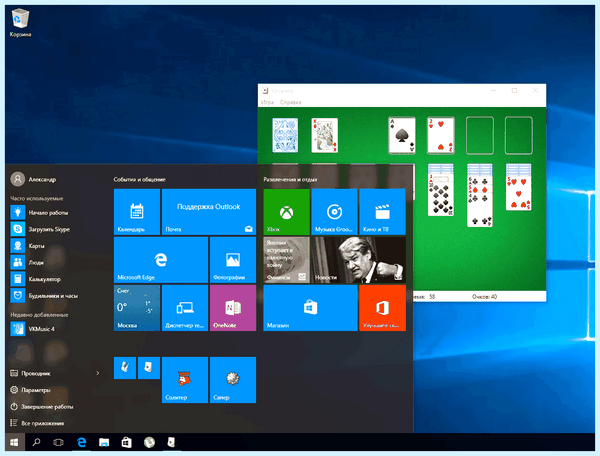Click the first small card game tile
Screen dimensions: 600x456
tap(125, 368)
